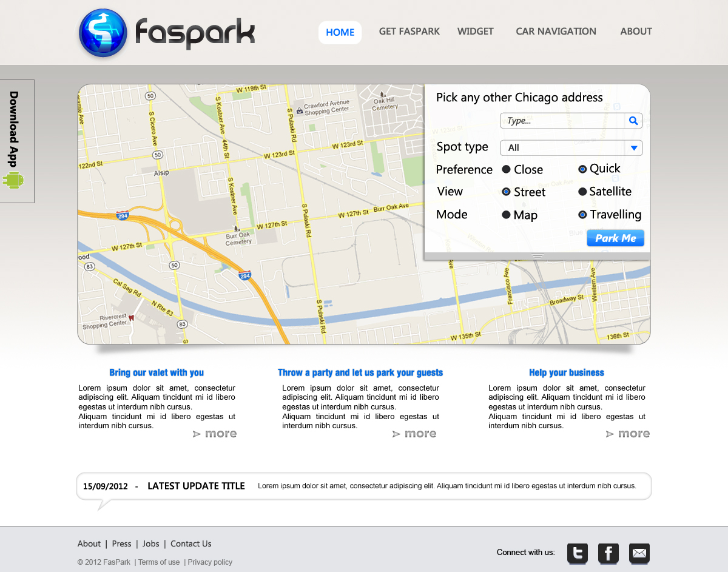Click the arrow beside more under Help your business
This screenshot has height=572, width=728.
(610, 433)
